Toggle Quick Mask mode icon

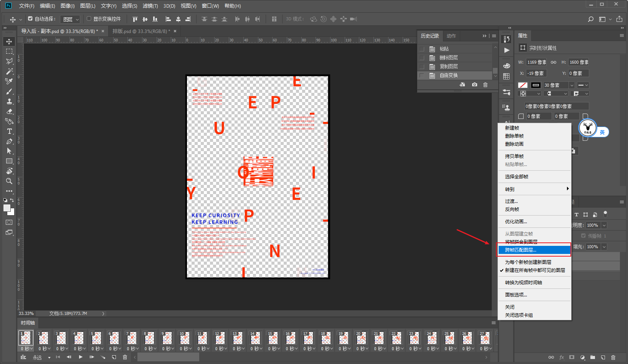click(x=9, y=222)
